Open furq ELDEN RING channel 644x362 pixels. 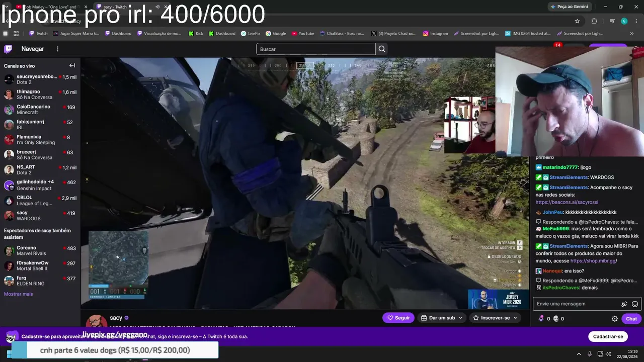[x=40, y=281]
